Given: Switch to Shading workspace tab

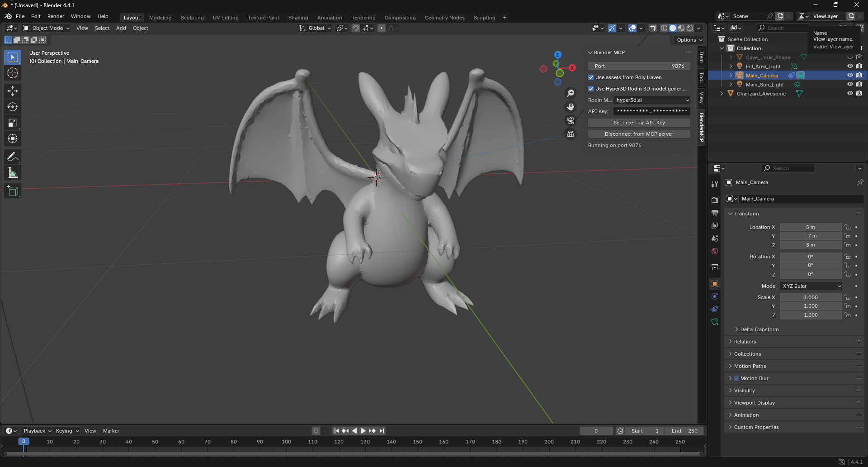Looking at the screenshot, I should (298, 18).
